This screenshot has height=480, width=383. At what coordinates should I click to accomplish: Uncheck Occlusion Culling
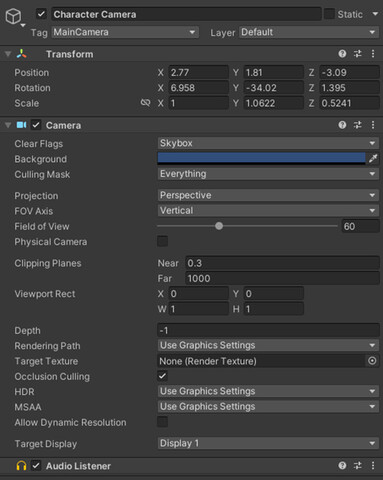pos(163,376)
